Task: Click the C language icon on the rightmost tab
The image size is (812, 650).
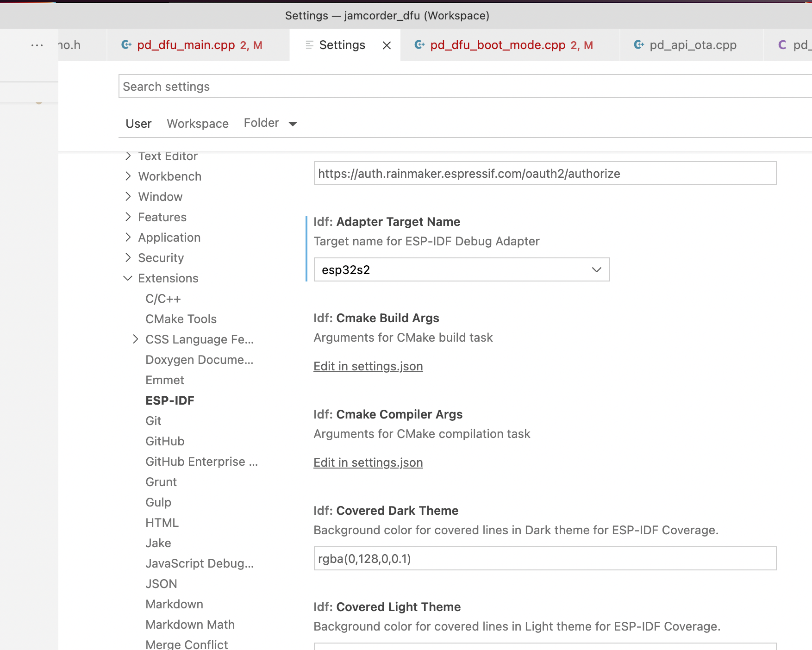Action: 782,44
